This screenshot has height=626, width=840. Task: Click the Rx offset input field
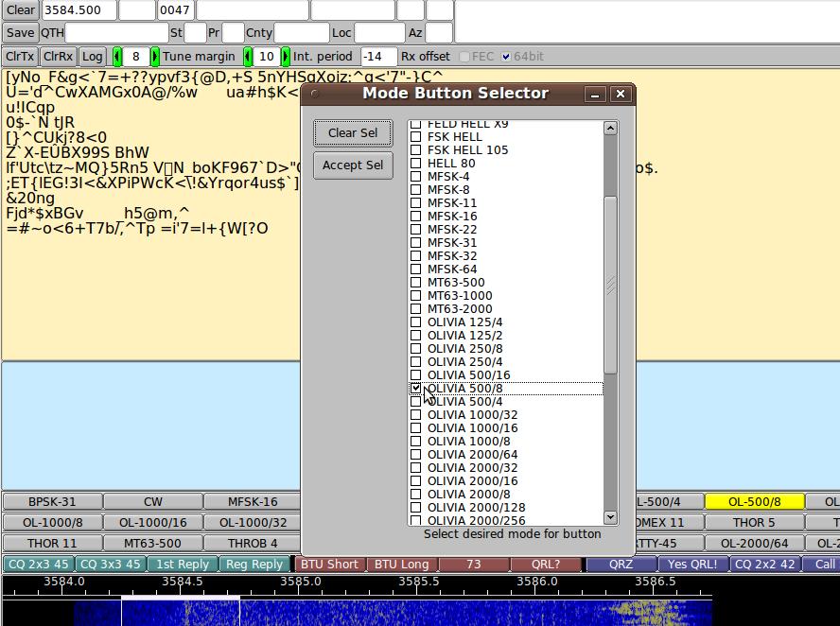pyautogui.click(x=379, y=57)
